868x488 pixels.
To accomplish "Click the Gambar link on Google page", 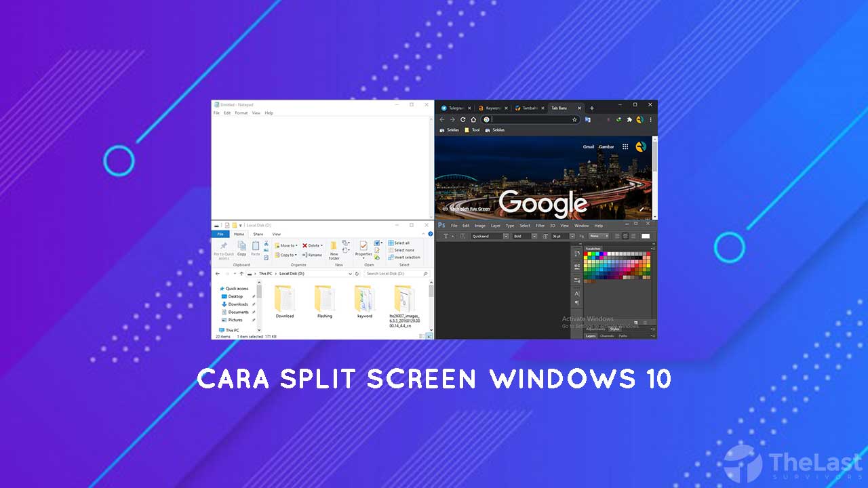I will tap(606, 146).
